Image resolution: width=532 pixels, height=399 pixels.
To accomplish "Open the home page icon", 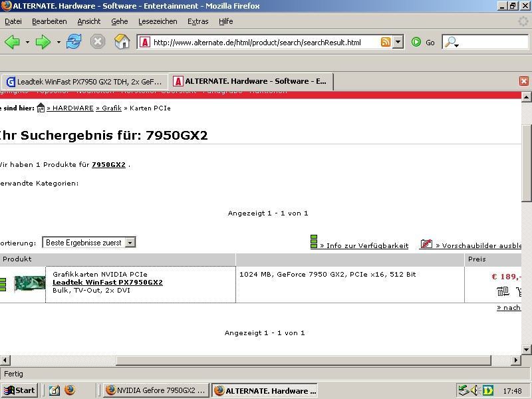I will (122, 42).
